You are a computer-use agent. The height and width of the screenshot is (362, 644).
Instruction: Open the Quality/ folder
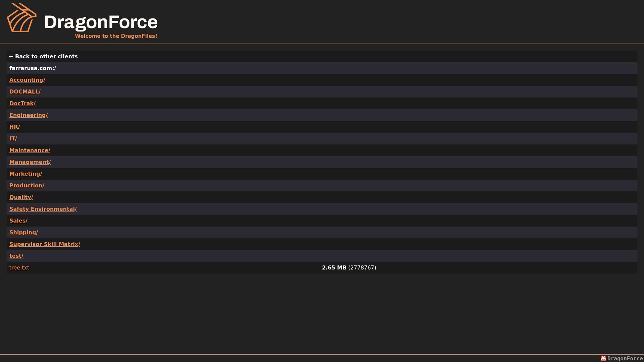tap(21, 197)
